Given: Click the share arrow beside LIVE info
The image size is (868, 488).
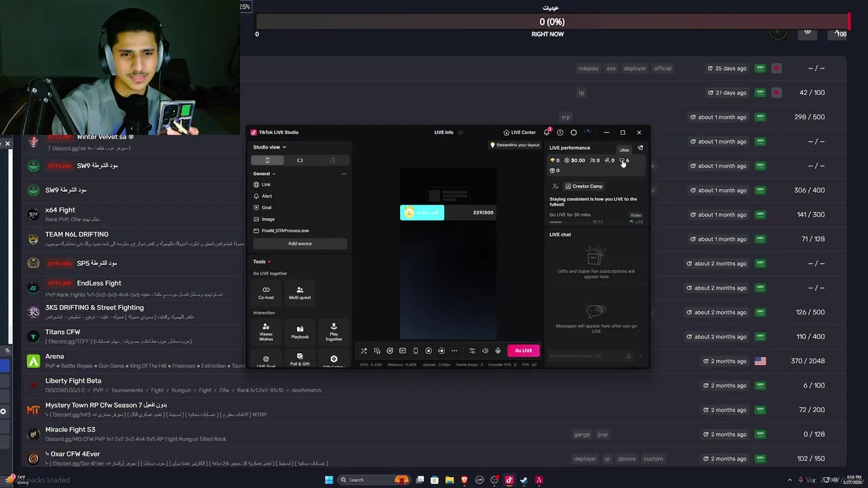Looking at the screenshot, I should coord(460,132).
